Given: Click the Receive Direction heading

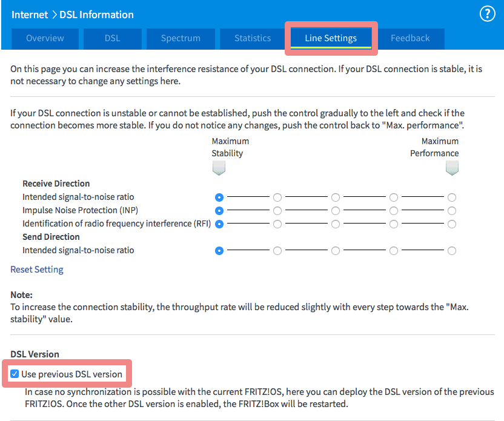Looking at the screenshot, I should coord(56,184).
